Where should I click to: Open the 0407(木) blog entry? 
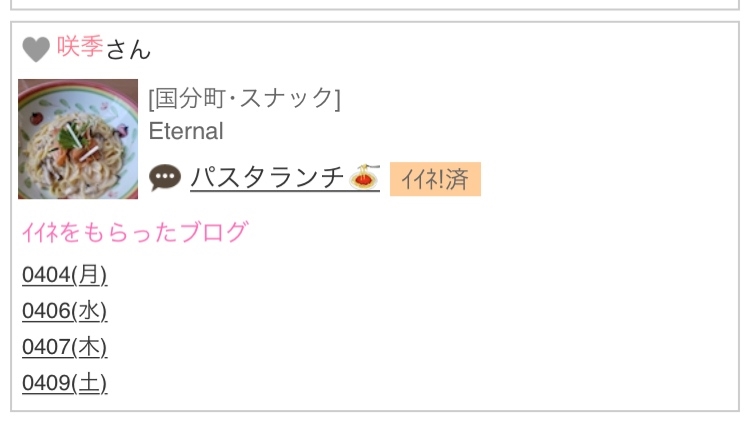coord(65,347)
